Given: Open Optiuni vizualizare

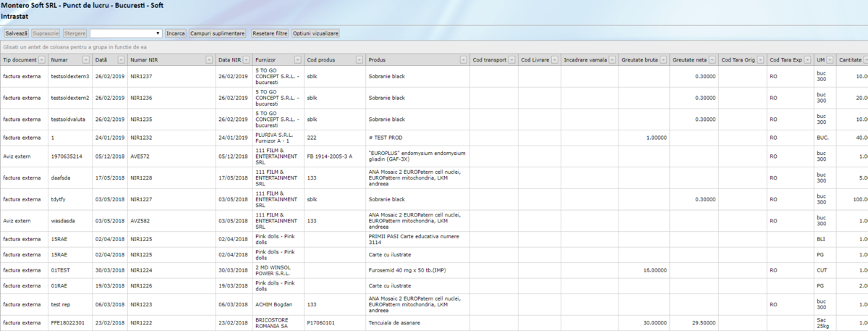Looking at the screenshot, I should [315, 33].
